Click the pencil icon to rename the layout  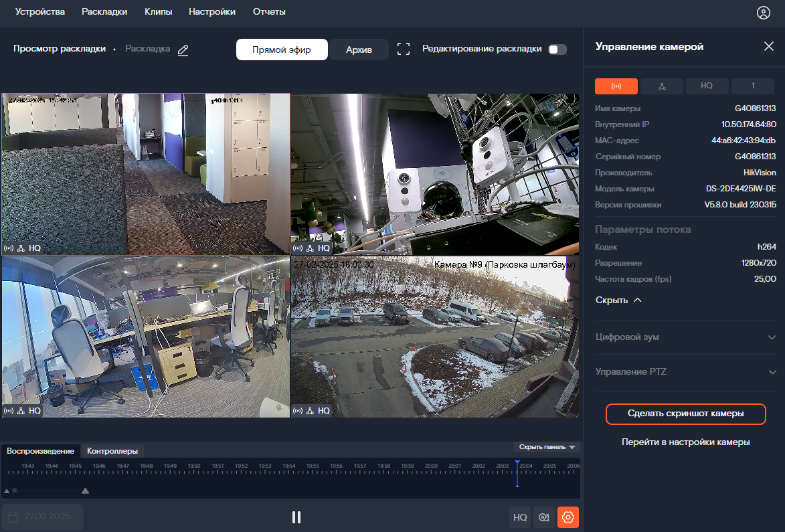click(x=183, y=50)
